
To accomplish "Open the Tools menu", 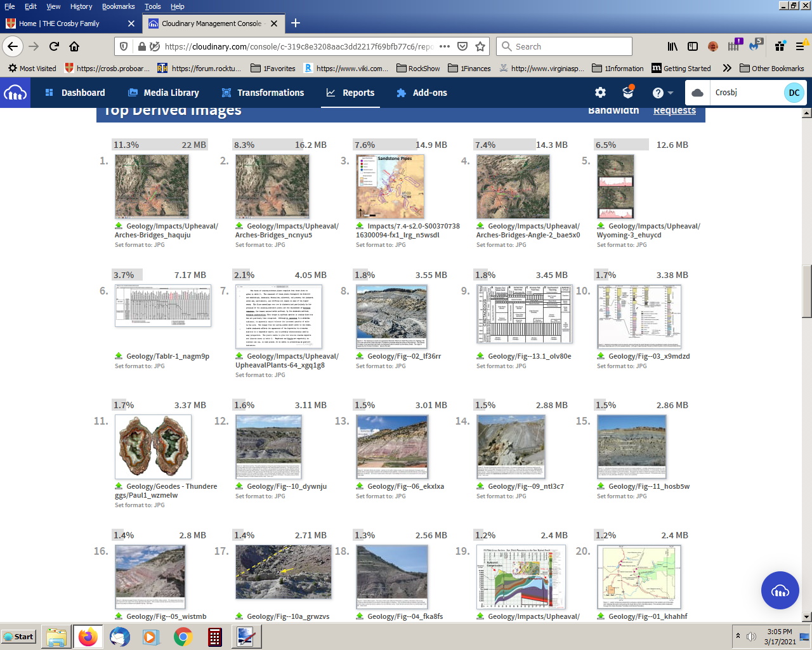I will [x=152, y=6].
